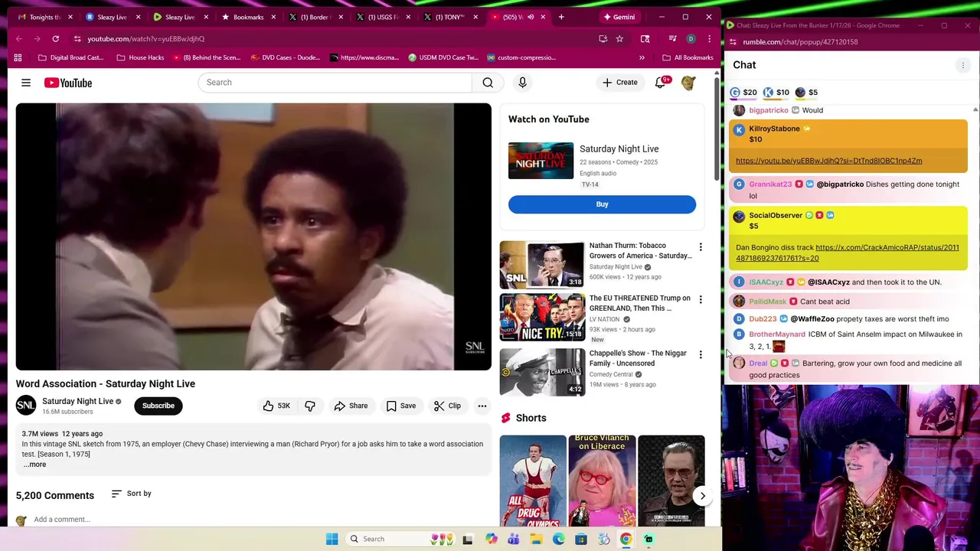Save the video to a playlist
980x551 pixels.
pos(400,406)
